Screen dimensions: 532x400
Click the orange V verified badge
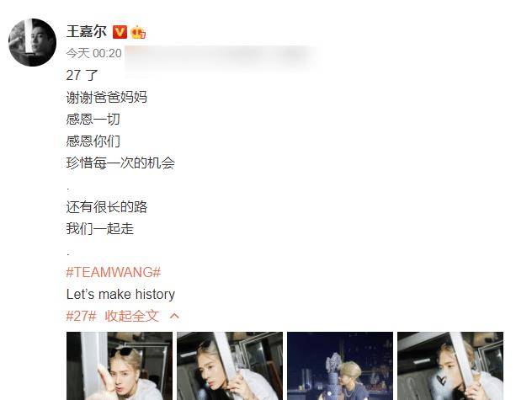[x=120, y=32]
